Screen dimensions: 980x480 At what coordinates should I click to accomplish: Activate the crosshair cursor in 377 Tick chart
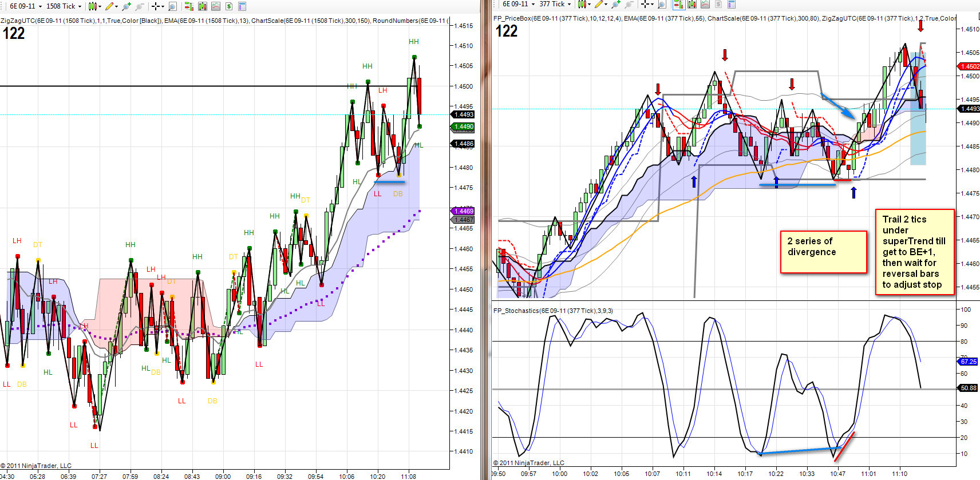pos(645,4)
